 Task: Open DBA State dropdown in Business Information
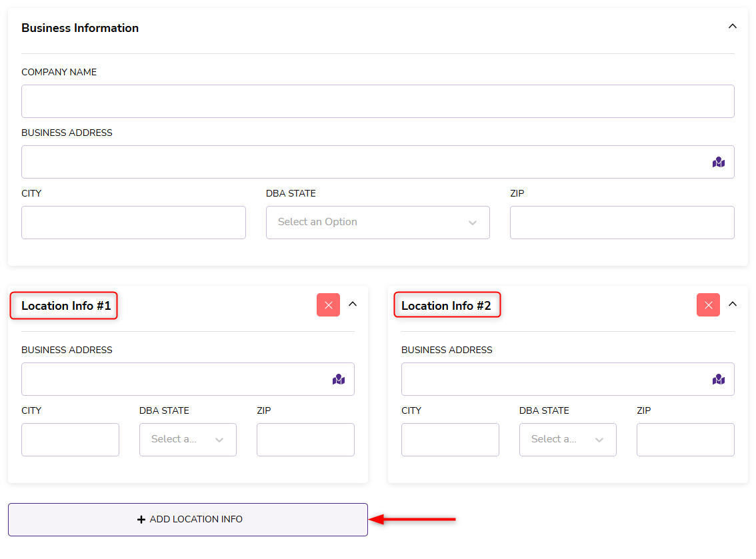click(x=377, y=223)
